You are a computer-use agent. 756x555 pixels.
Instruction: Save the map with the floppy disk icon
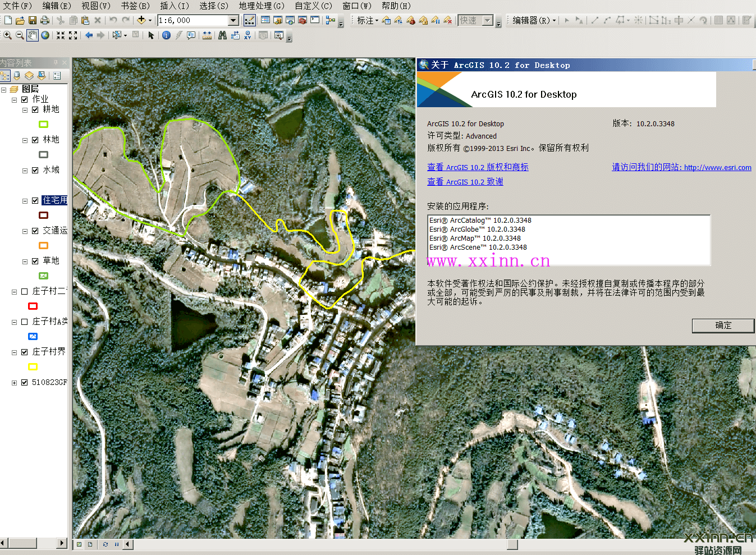click(x=33, y=20)
